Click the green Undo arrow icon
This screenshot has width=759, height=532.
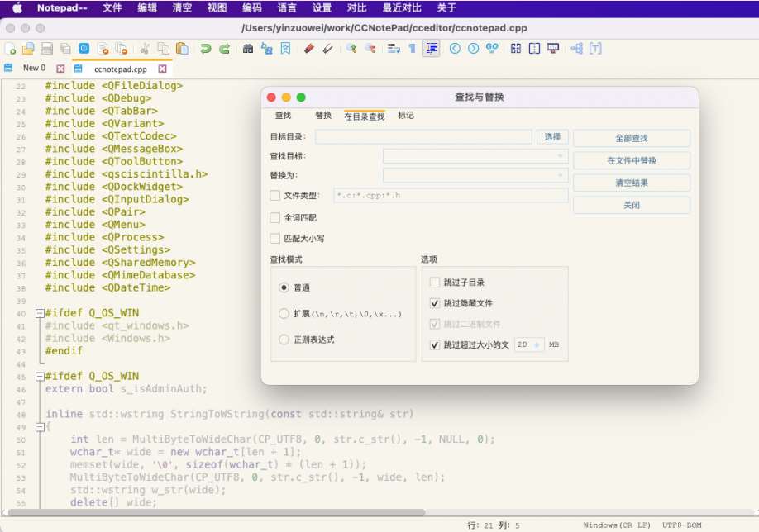[x=206, y=49]
